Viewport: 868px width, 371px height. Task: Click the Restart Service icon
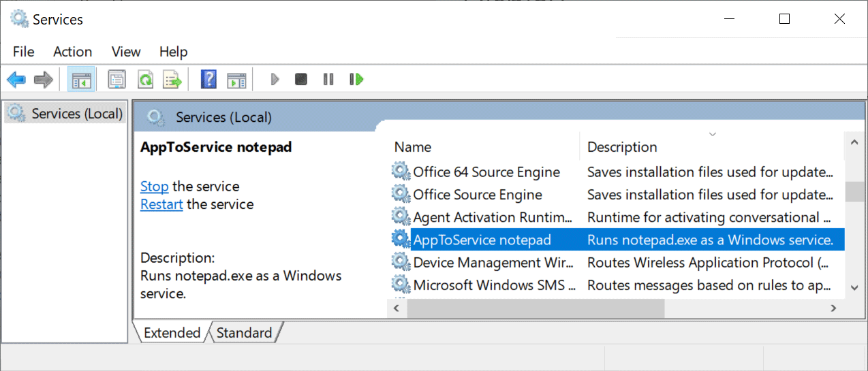pyautogui.click(x=356, y=80)
